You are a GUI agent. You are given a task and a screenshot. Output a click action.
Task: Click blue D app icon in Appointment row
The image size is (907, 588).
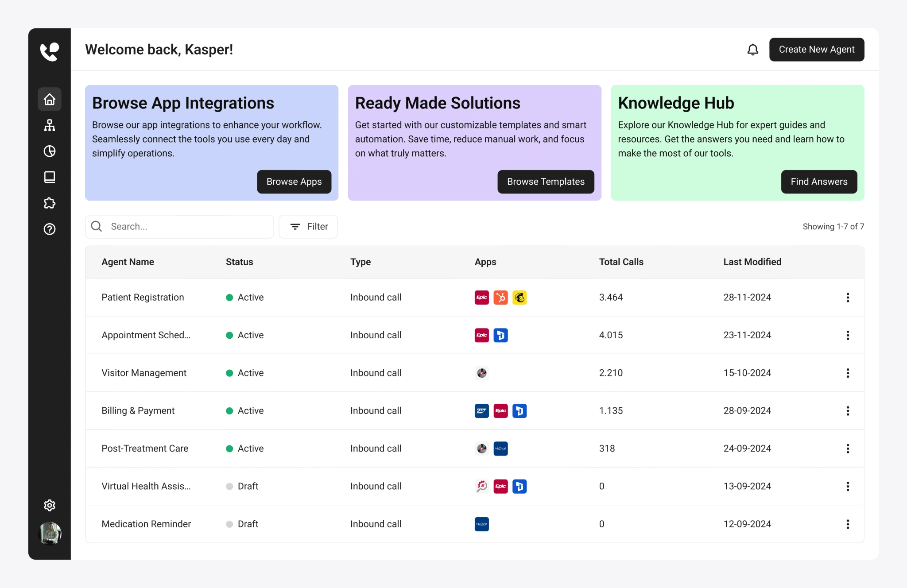[500, 335]
